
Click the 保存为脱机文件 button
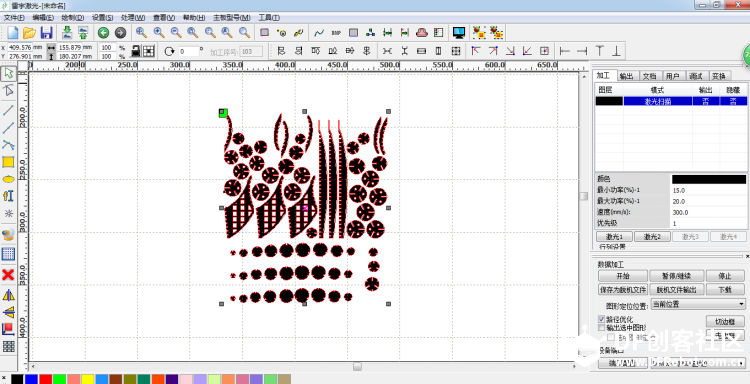point(622,290)
